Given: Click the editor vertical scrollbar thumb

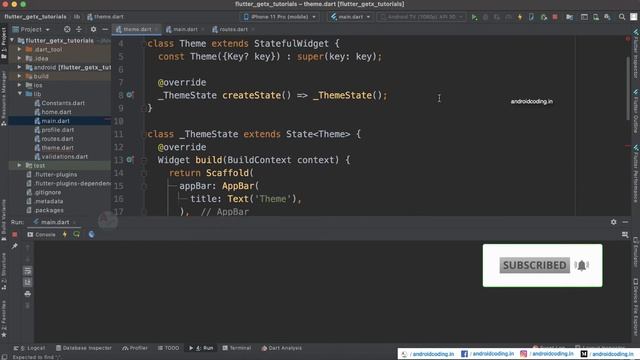Looking at the screenshot, I should click(628, 88).
